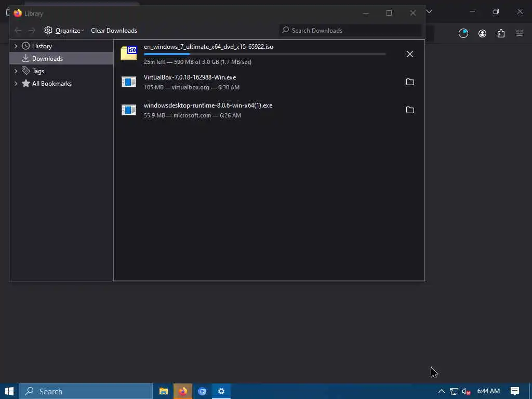Switch to Firefox on the taskbar
Viewport: 532px width, 399px height.
pos(183,391)
